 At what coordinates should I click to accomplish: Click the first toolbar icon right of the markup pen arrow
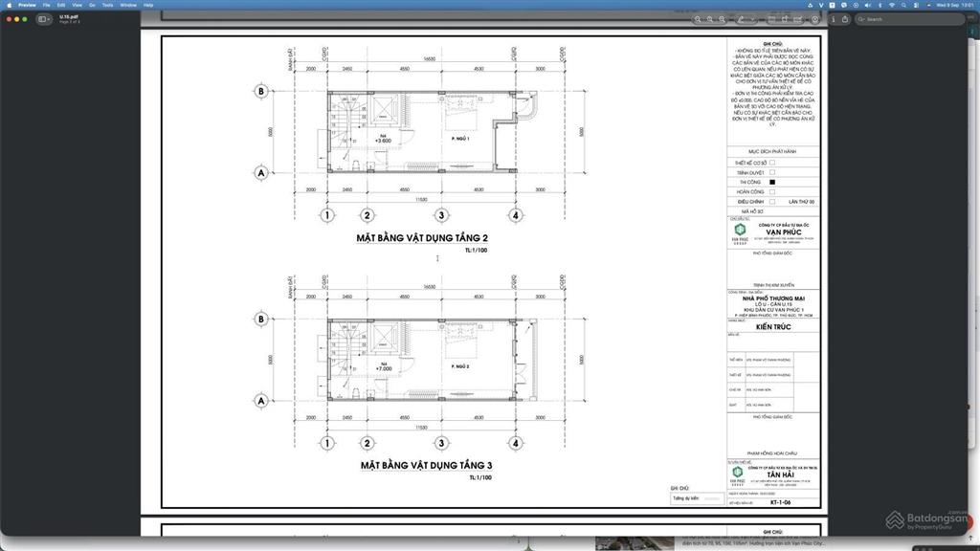[x=771, y=19]
